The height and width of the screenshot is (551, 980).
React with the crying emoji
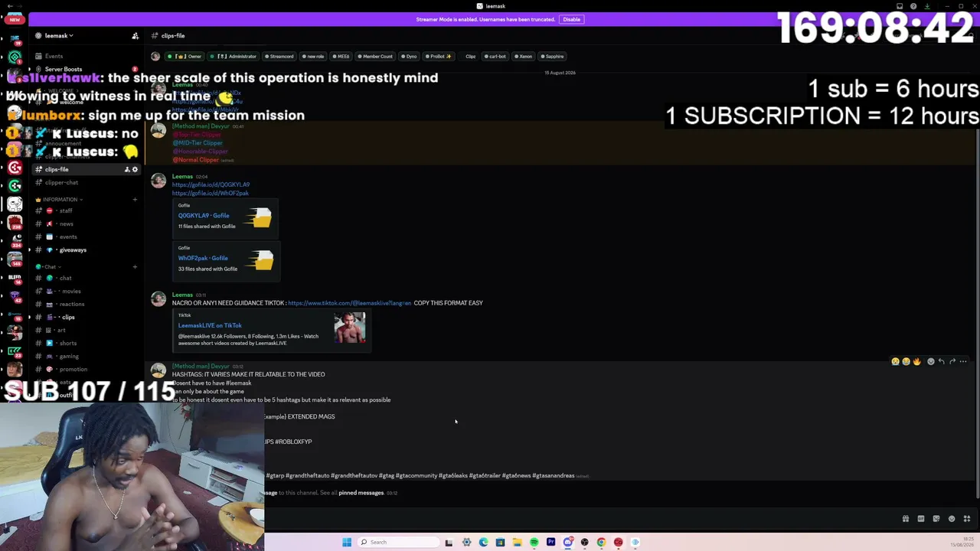tap(895, 361)
